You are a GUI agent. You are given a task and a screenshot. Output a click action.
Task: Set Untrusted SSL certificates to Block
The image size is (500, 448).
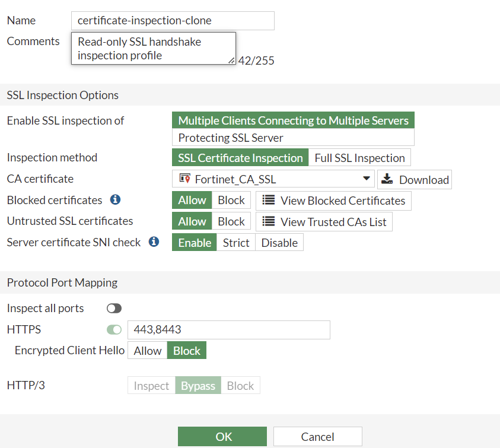pos(231,221)
